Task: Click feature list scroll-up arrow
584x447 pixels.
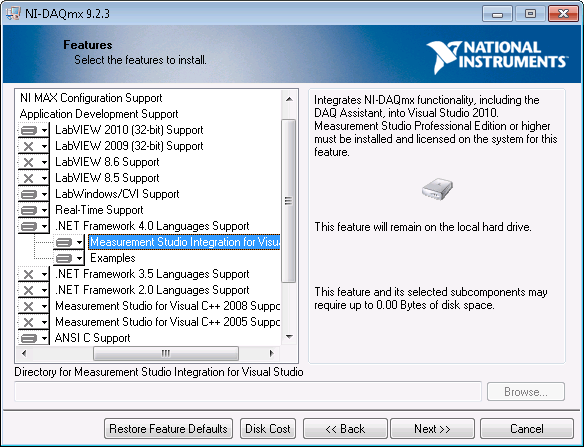Action: [x=289, y=99]
